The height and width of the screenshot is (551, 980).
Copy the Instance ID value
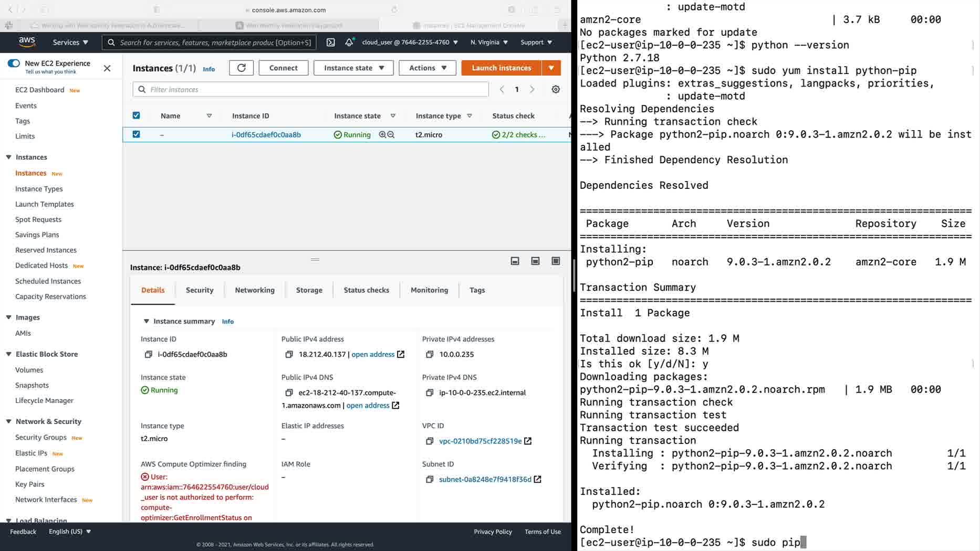tap(148, 355)
